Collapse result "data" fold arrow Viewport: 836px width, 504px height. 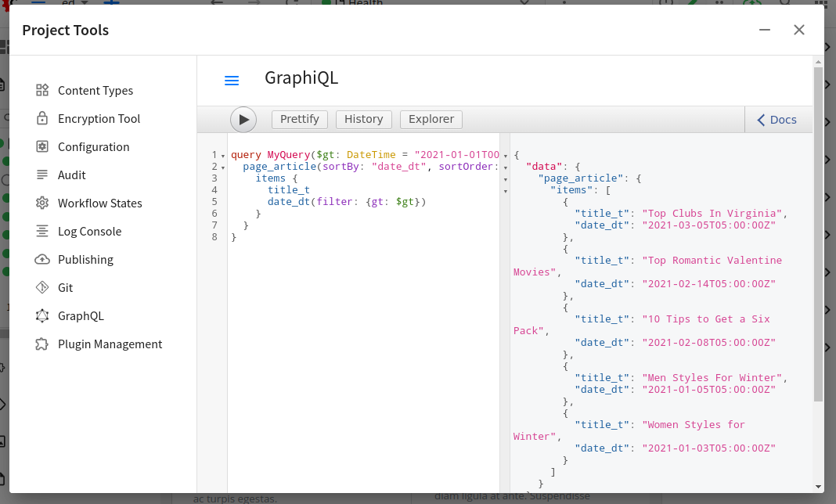506,167
